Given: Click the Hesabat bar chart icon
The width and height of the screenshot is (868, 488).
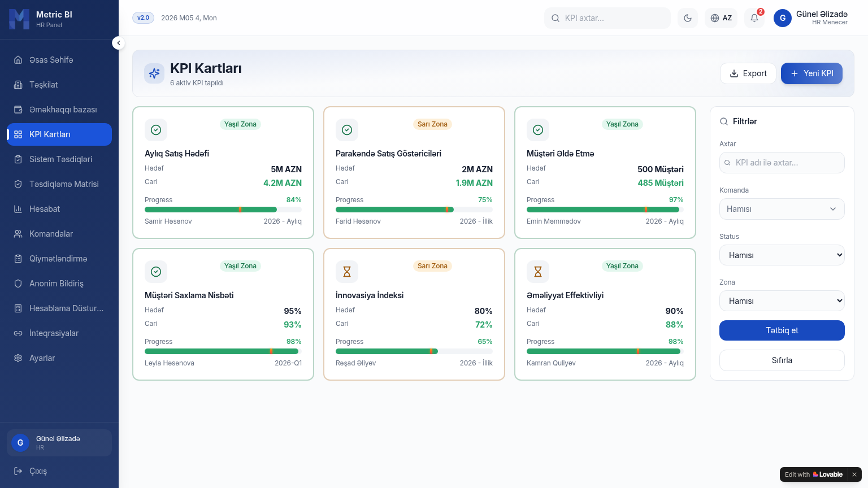Looking at the screenshot, I should tap(18, 209).
